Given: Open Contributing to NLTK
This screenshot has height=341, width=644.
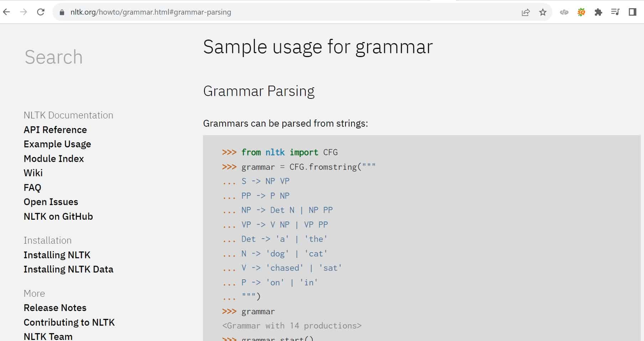Looking at the screenshot, I should (69, 322).
